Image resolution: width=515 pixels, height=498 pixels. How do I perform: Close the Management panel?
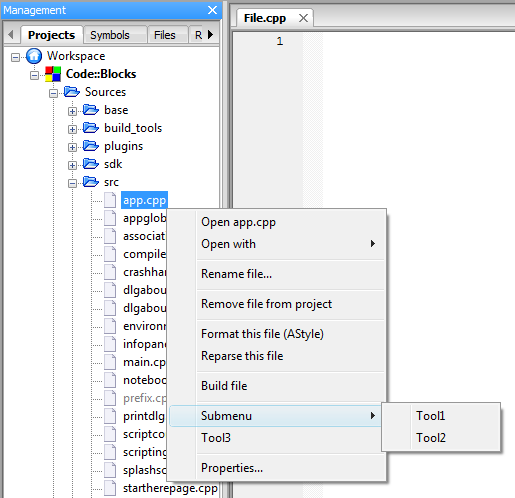click(212, 10)
